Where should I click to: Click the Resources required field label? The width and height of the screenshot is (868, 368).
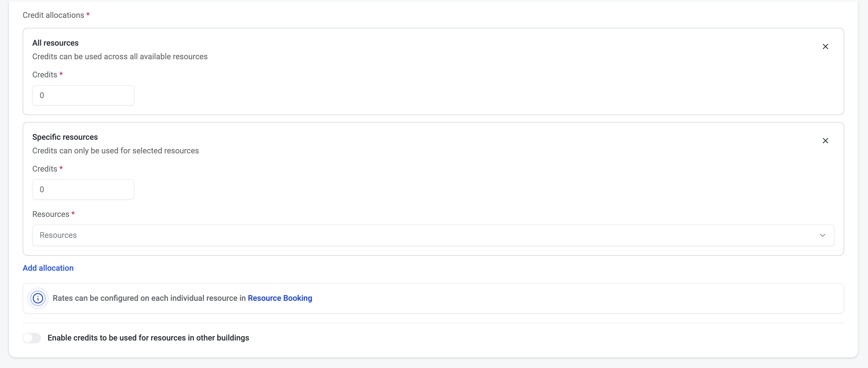tap(51, 214)
